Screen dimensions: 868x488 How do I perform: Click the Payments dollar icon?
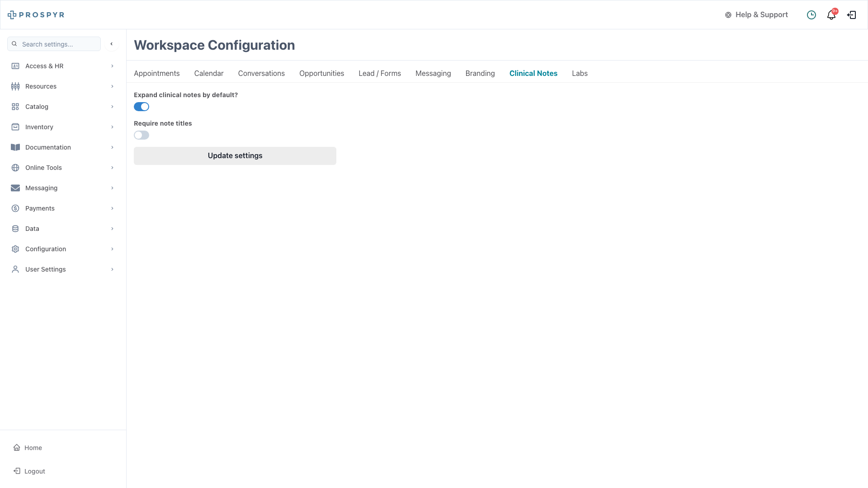click(x=15, y=208)
